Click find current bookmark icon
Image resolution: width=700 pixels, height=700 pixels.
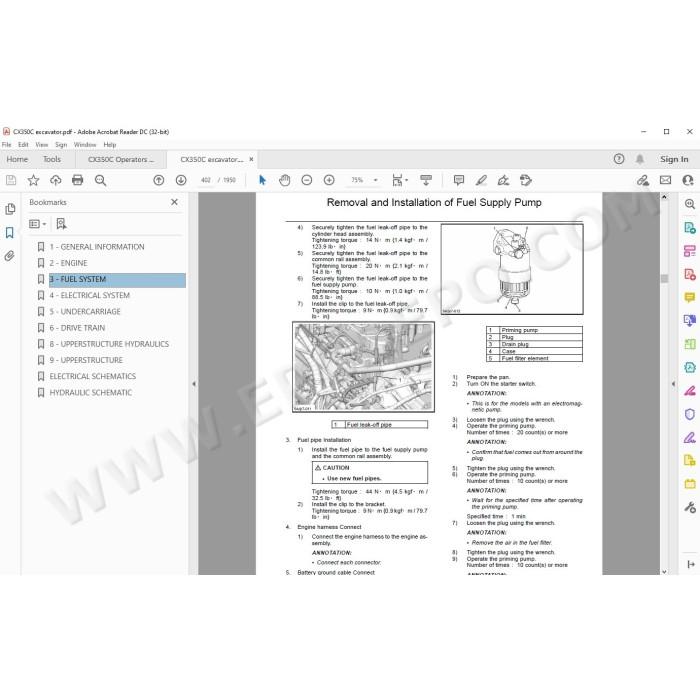pos(62,224)
